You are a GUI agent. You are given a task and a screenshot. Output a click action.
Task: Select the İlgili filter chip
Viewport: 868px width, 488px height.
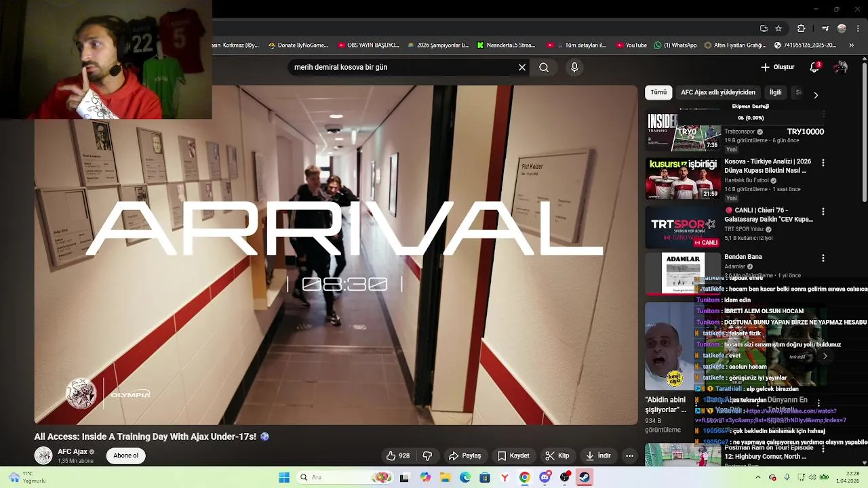click(776, 92)
